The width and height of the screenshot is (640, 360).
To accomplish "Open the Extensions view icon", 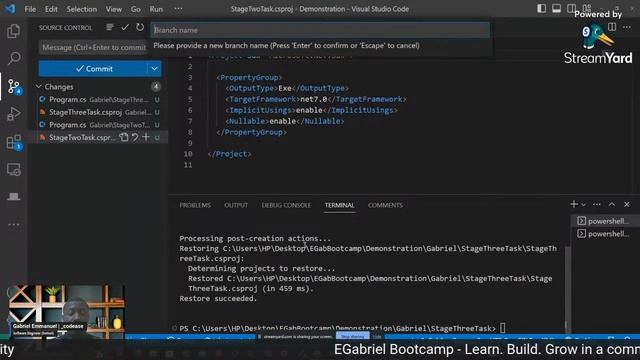I will [x=14, y=142].
